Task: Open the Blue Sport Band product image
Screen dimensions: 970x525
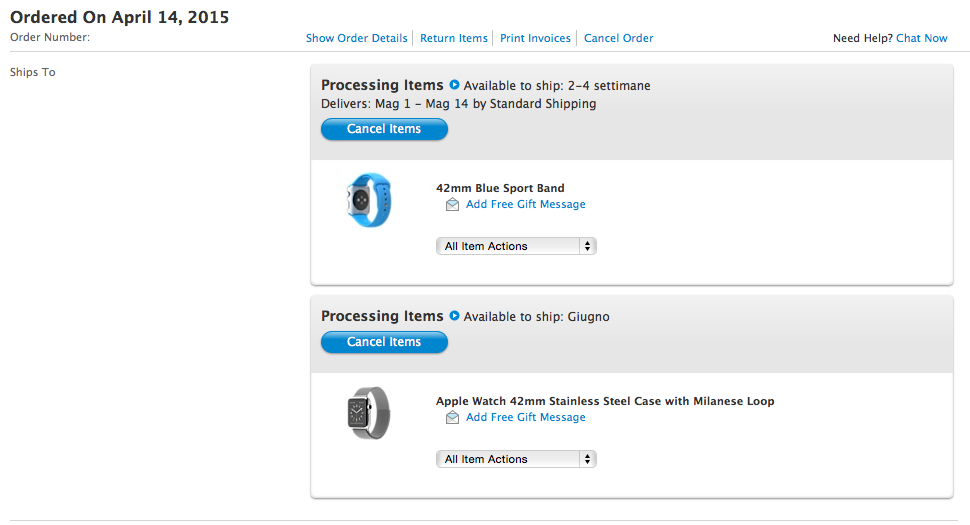Action: tap(368, 200)
